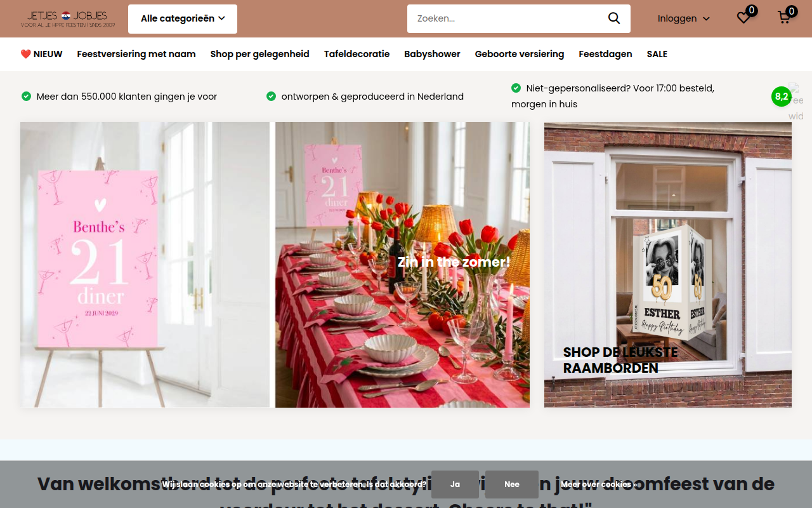Go to the NIEUW menu item
812x508 pixels.
coord(41,54)
